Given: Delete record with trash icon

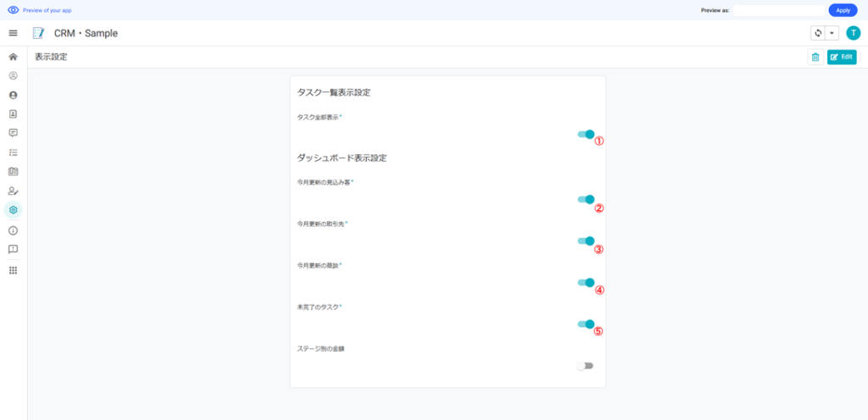Looking at the screenshot, I should 815,57.
